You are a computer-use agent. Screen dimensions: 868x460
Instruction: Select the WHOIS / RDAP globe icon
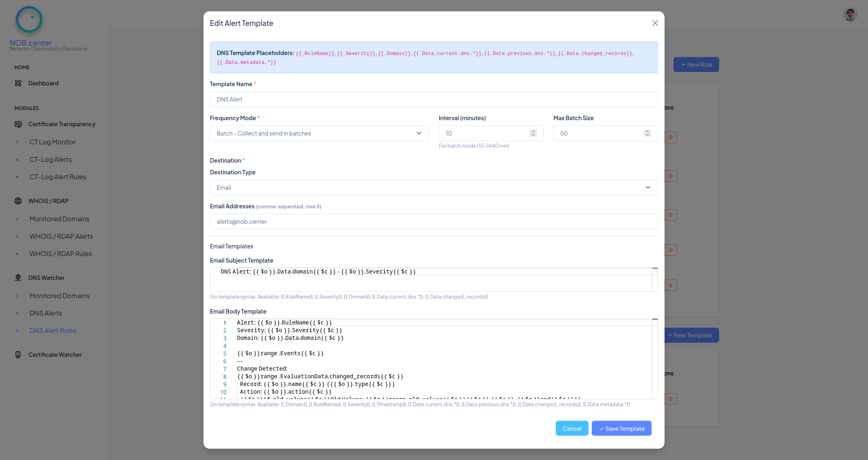[18, 201]
